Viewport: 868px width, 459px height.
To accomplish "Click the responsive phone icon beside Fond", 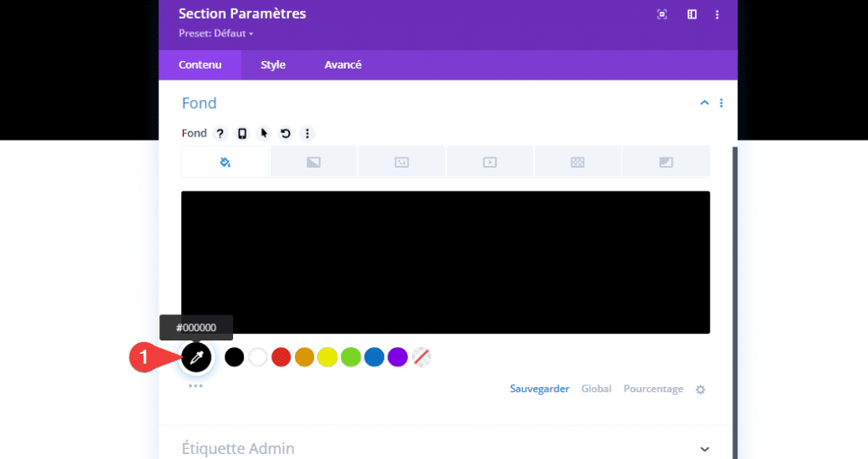I will [242, 133].
